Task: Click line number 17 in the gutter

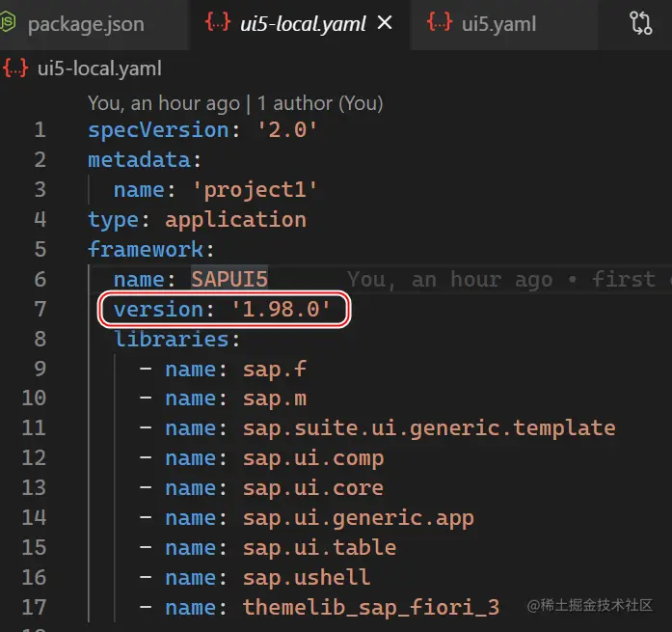Action: pos(34,607)
